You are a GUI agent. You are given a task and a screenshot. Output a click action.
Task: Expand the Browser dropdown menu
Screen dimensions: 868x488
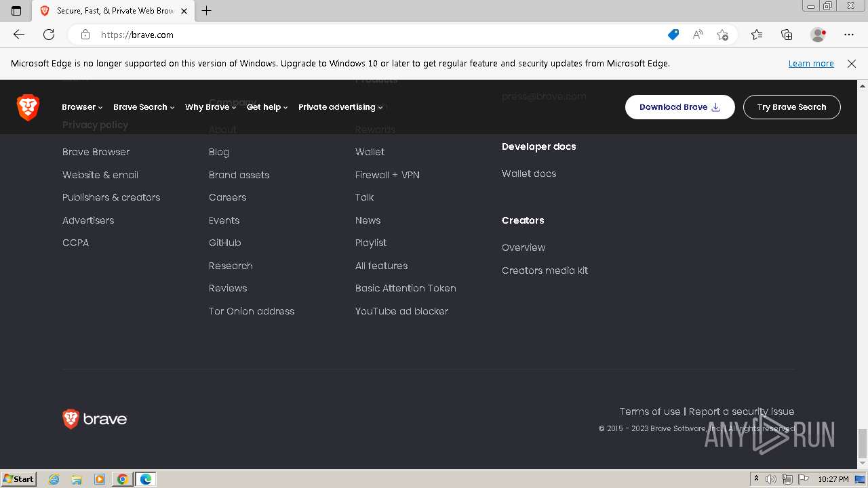click(x=82, y=107)
